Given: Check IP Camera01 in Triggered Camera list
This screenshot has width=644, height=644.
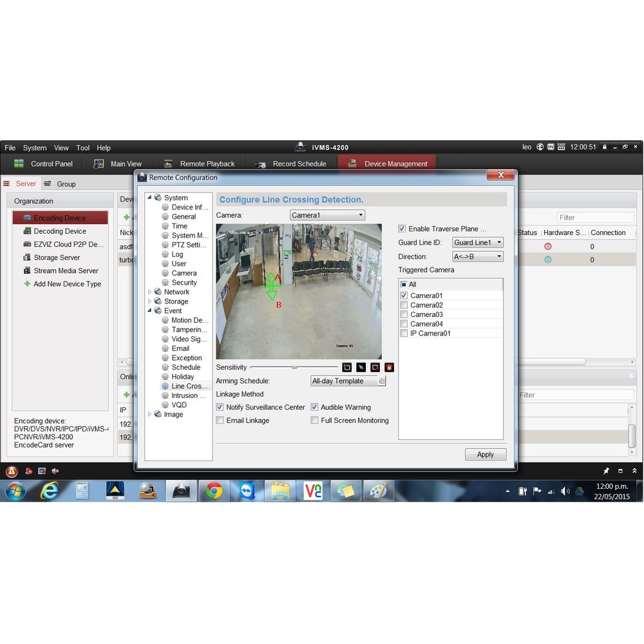Looking at the screenshot, I should [x=404, y=333].
